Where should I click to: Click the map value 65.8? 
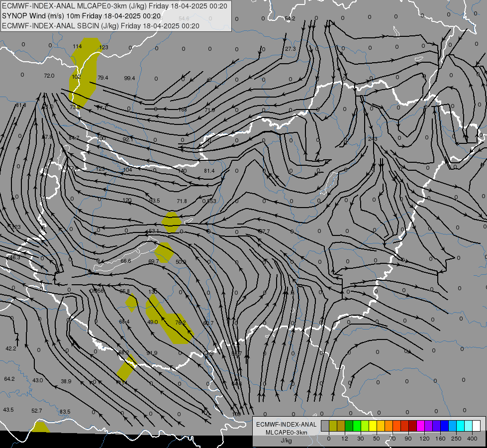click(x=124, y=291)
